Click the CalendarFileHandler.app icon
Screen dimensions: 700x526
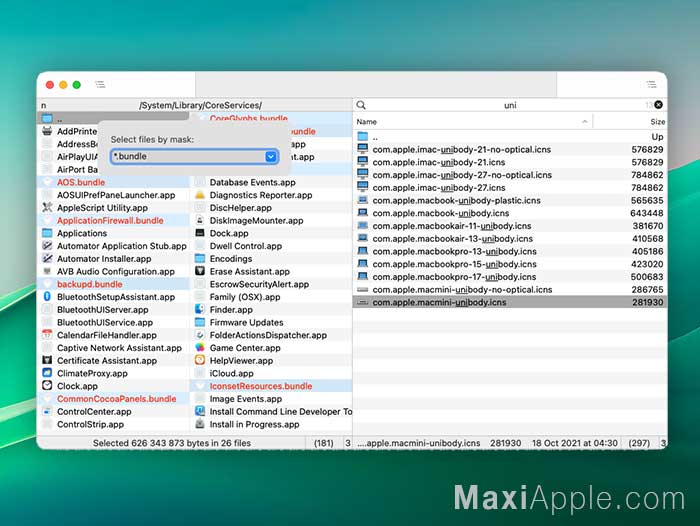point(47,335)
